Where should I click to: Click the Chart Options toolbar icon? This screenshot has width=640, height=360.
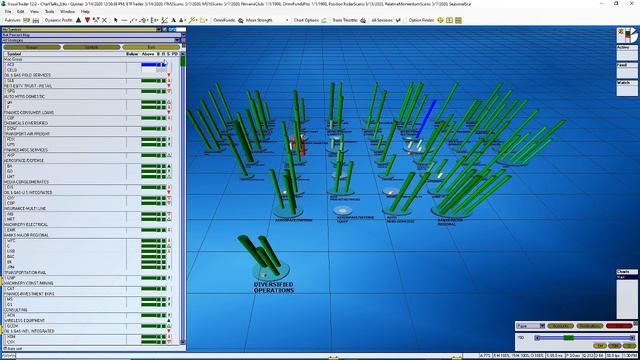[324, 20]
